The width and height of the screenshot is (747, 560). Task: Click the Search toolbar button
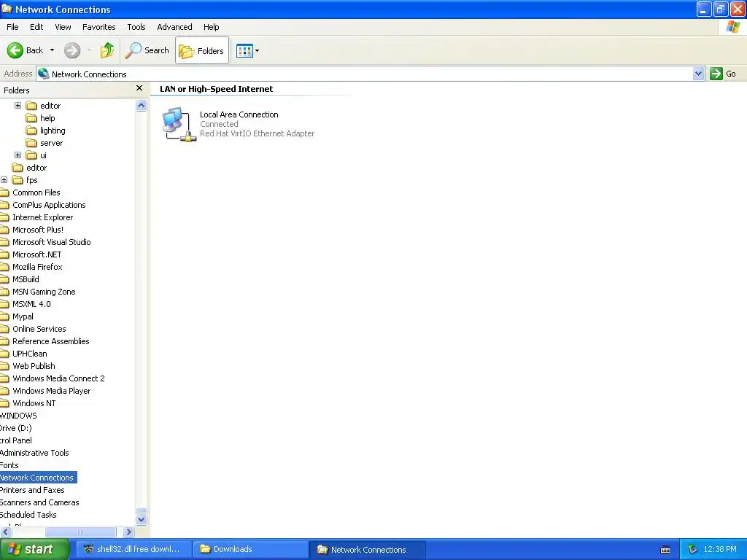147,50
